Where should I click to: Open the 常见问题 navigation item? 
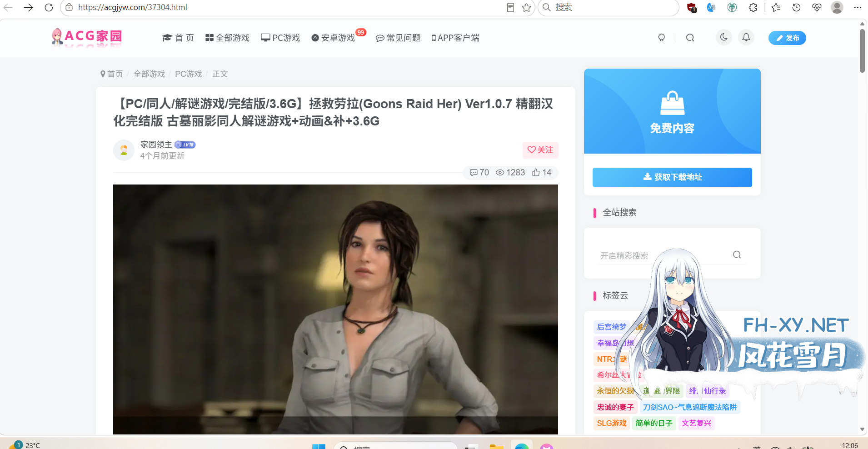click(x=398, y=38)
